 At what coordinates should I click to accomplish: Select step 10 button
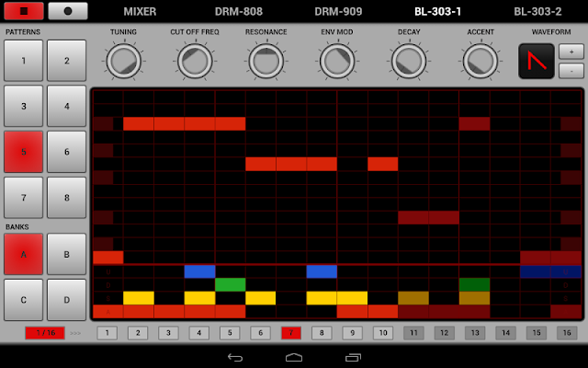coord(383,333)
